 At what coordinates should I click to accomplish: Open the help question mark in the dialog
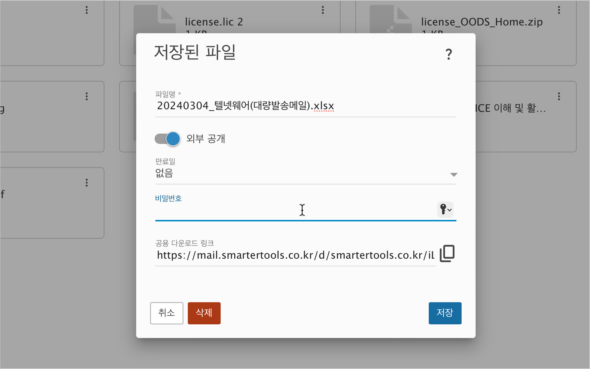[449, 55]
